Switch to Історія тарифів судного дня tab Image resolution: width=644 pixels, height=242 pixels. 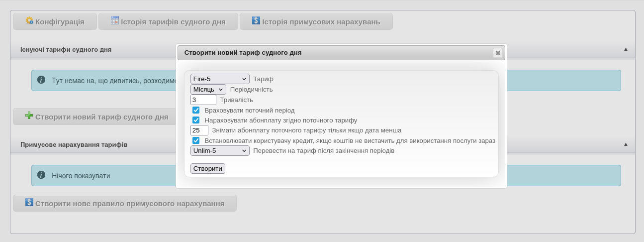pos(168,21)
